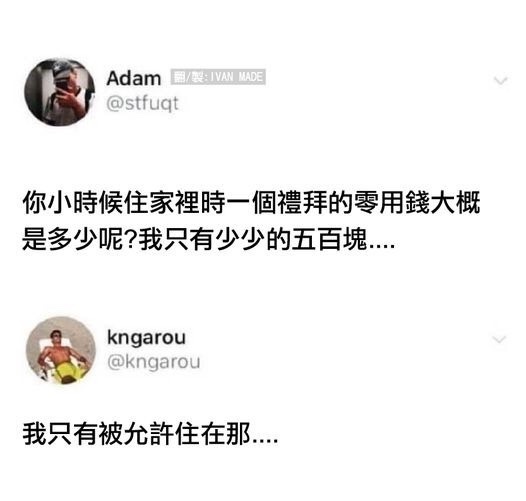Click the question mark after 是多少呢
Screen dimensions: 526x501
[x=132, y=239]
